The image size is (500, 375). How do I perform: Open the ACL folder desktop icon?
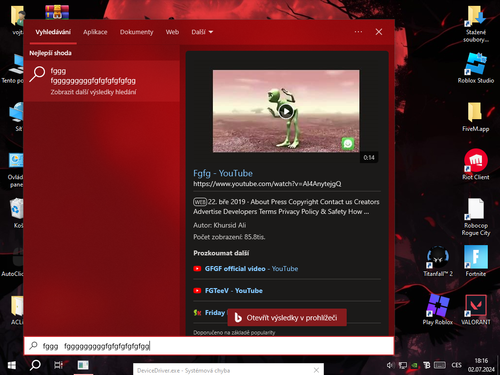pos(17,310)
